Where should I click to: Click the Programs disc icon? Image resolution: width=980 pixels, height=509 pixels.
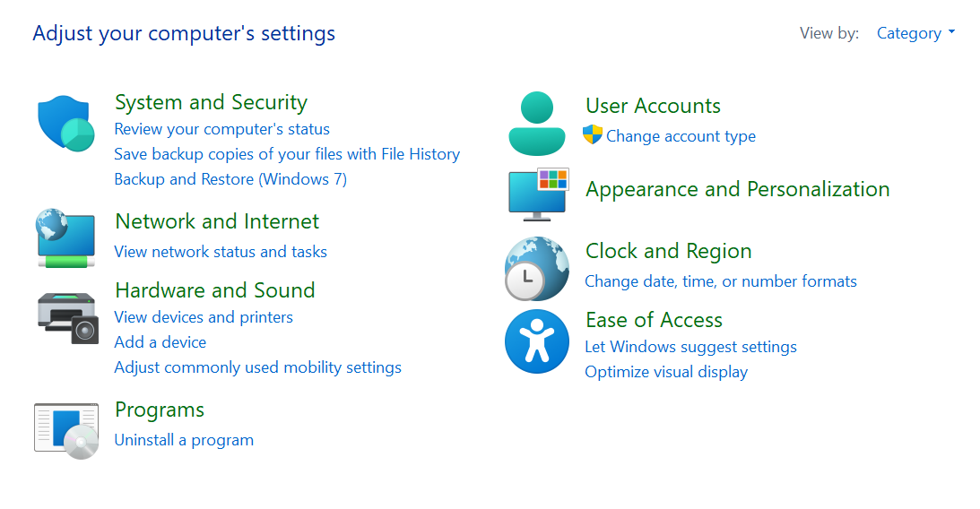coord(65,431)
